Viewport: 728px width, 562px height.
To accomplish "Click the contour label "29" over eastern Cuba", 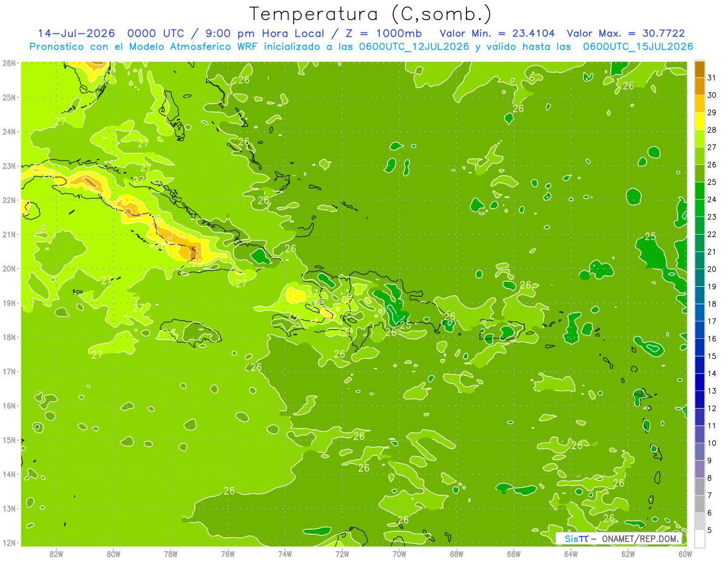I will point(197,263).
